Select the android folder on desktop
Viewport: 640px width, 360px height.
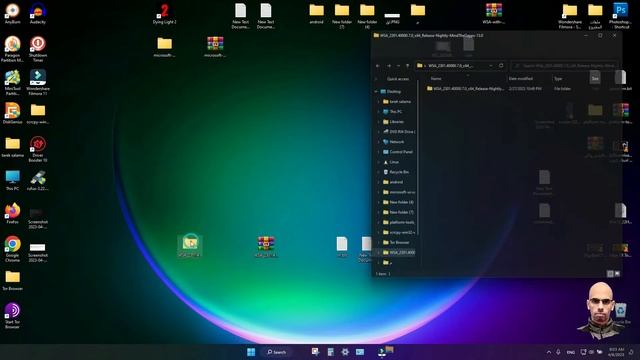[316, 13]
